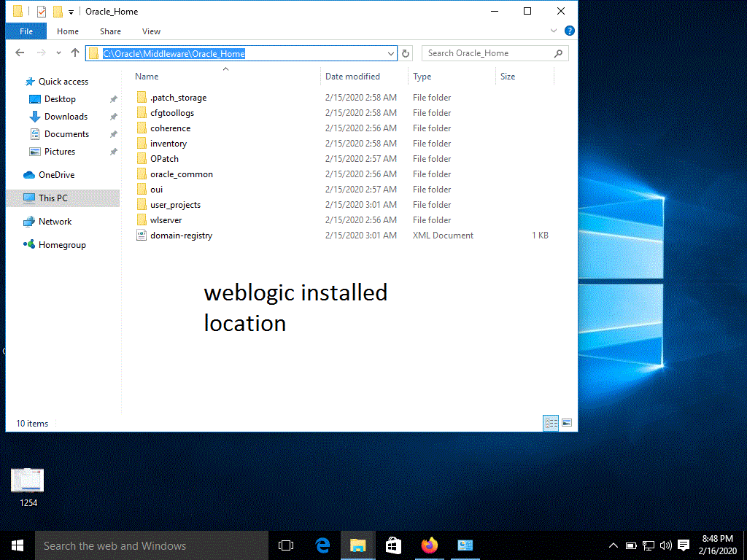Switch to the Share ribbon tab

(x=110, y=31)
